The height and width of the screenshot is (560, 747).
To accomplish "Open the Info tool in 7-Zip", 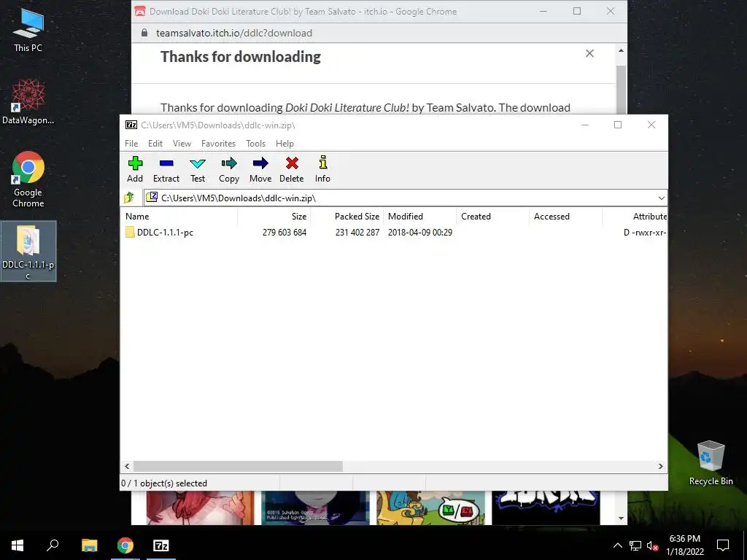I will 322,169.
